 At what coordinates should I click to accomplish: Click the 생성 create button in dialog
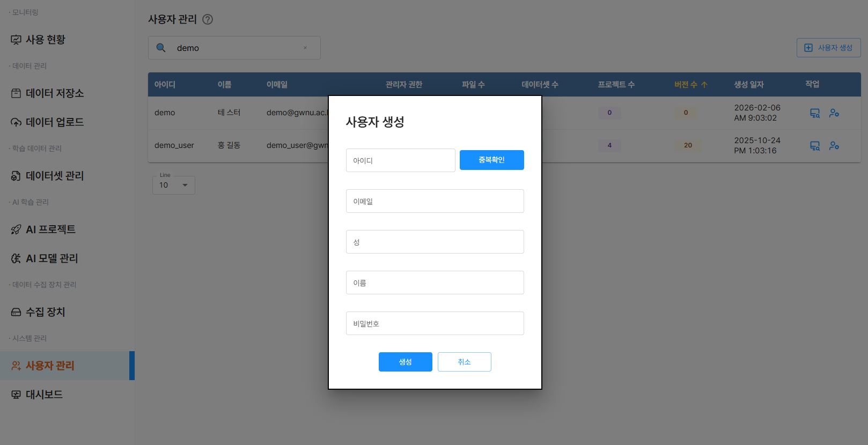tap(406, 362)
